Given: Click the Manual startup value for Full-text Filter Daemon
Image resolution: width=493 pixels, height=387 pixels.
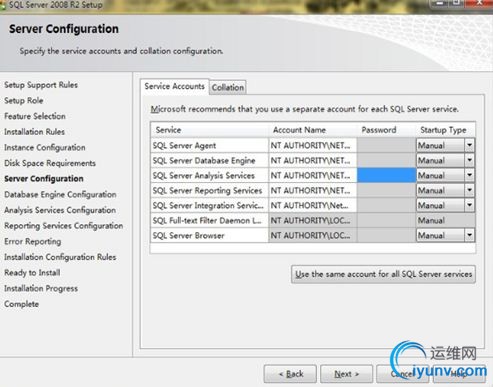Looking at the screenshot, I should (446, 220).
